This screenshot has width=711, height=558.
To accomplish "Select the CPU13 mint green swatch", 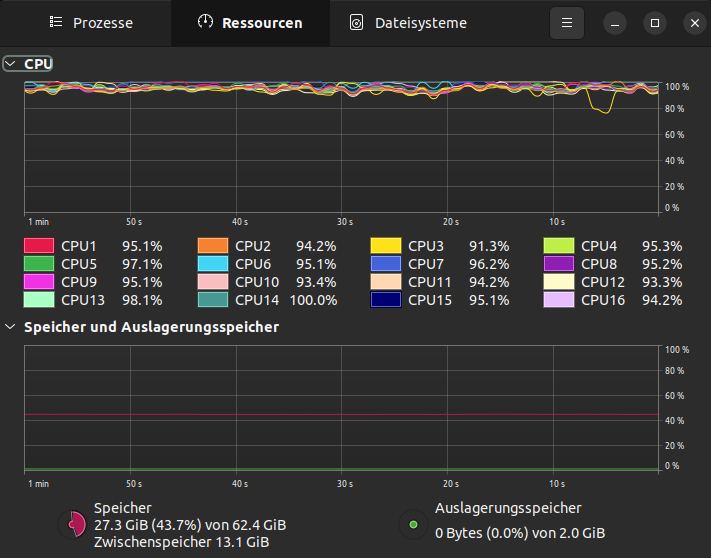I will (x=39, y=300).
